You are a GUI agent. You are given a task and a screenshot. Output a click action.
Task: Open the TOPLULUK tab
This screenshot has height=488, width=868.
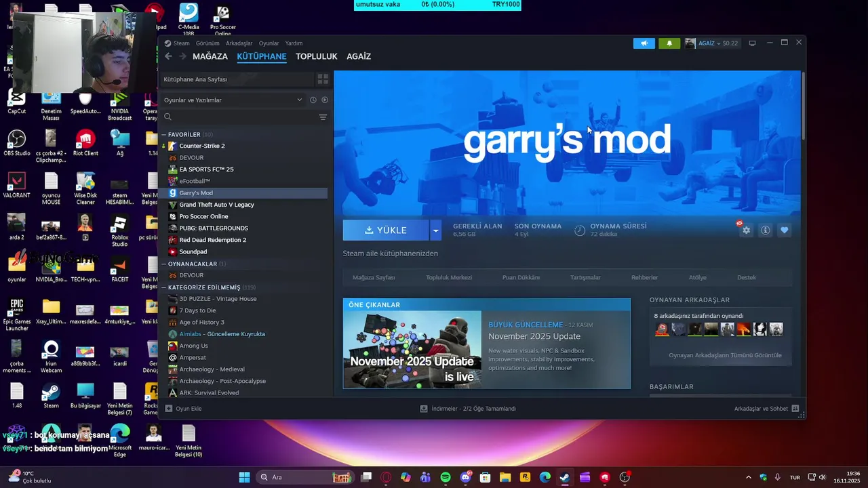(x=317, y=56)
